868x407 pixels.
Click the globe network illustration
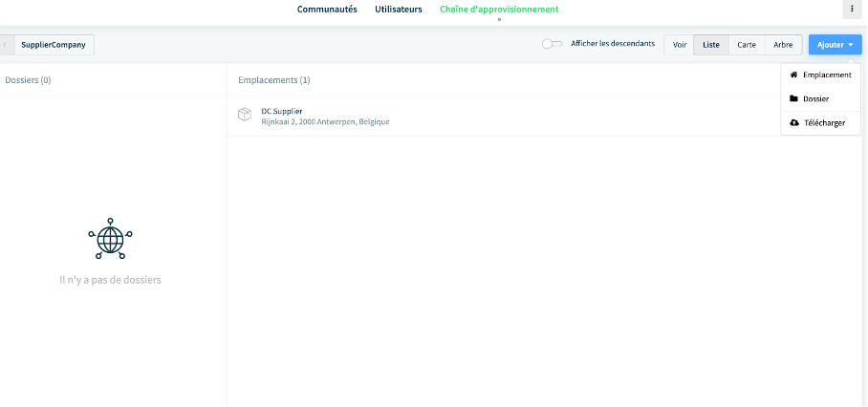click(x=110, y=238)
